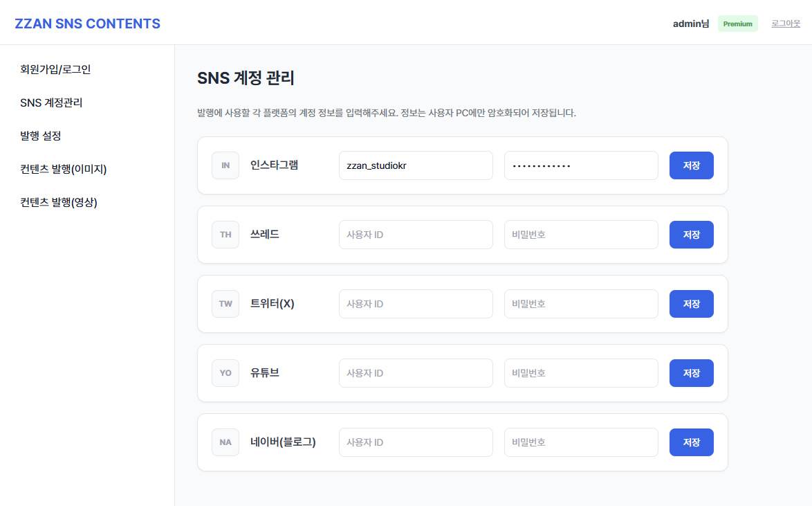Click the Twitter TW platform badge

point(225,304)
